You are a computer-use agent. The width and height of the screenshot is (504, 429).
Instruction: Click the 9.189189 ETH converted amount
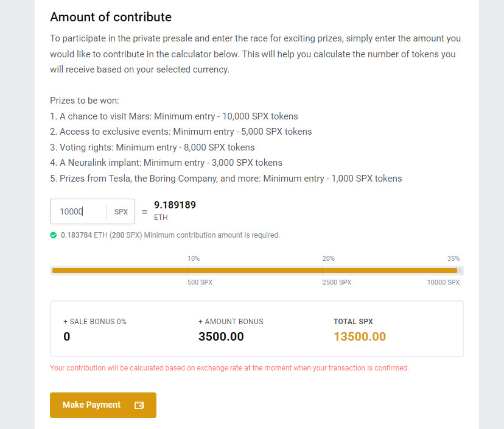(175, 205)
